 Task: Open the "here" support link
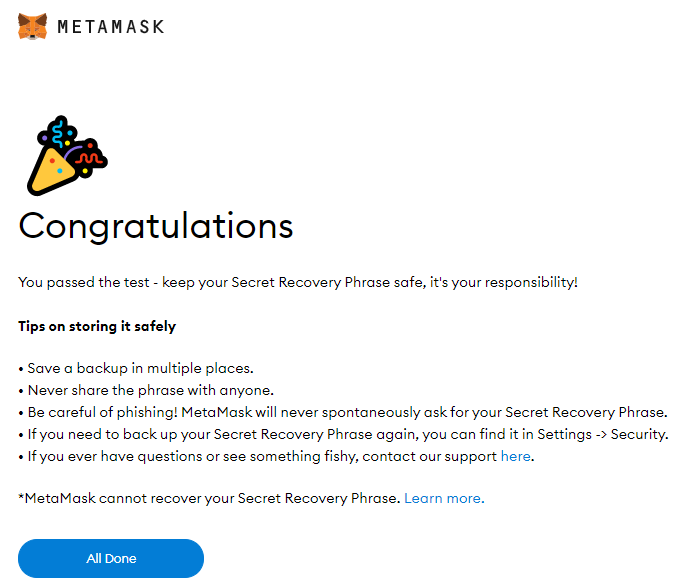click(x=515, y=456)
